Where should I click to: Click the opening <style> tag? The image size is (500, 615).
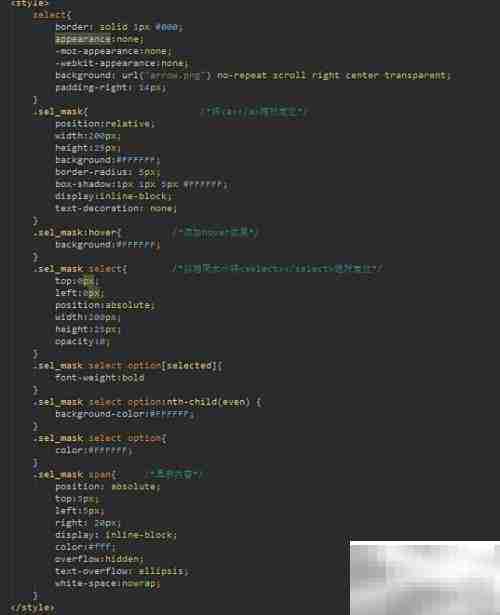[x=30, y=3]
